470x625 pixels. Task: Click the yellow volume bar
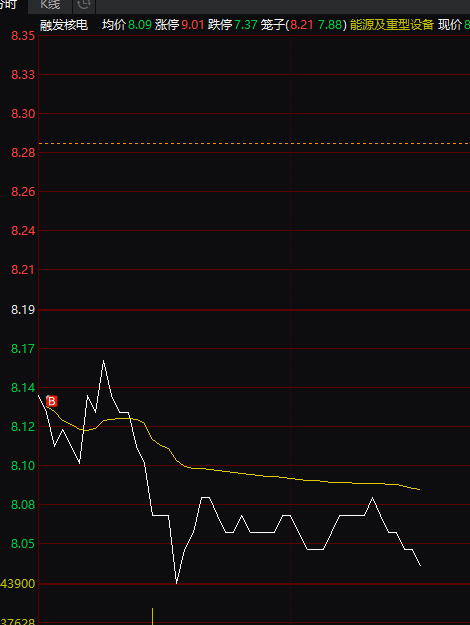[152, 616]
